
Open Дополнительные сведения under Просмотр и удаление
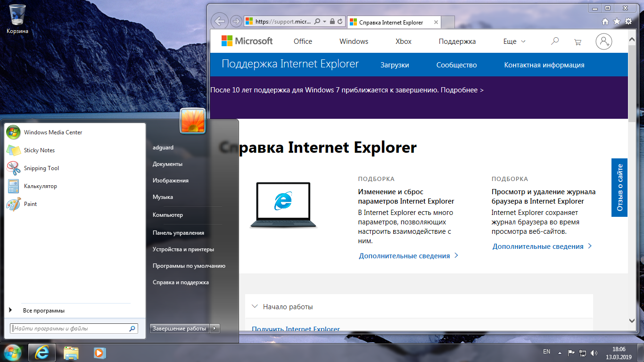(542, 246)
